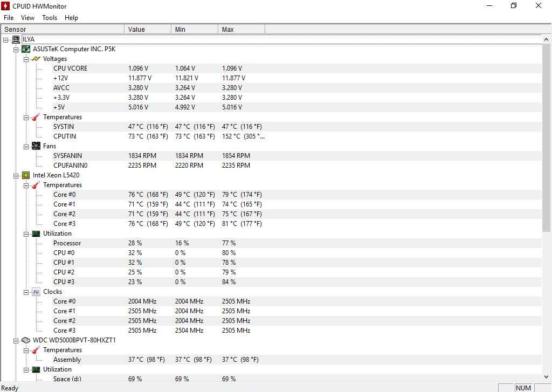Click the Sensor column header
The image size is (552, 392).
63,29
